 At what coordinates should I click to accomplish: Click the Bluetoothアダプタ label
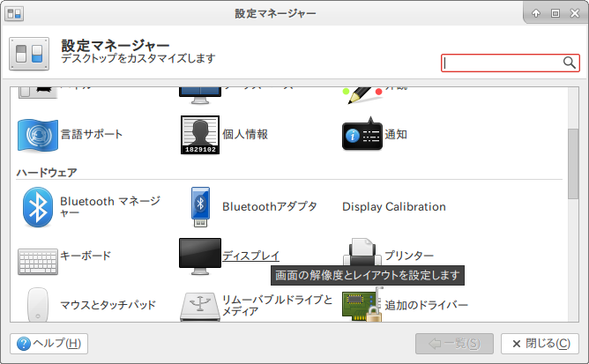click(x=270, y=206)
